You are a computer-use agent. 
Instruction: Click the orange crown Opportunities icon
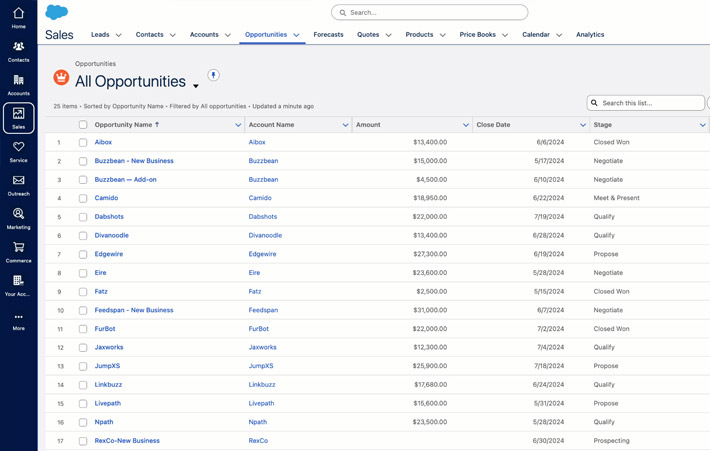point(61,77)
